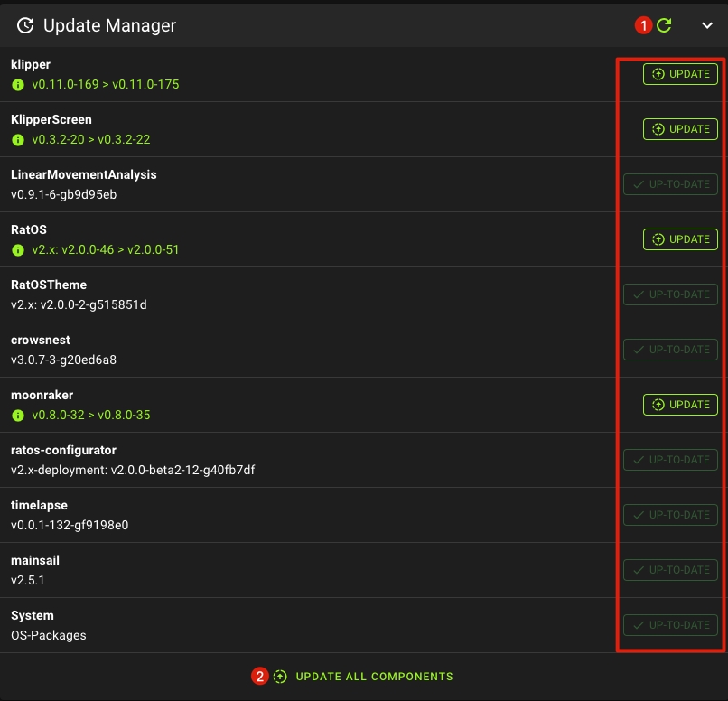Click mainsail up-to-date status button

click(670, 570)
